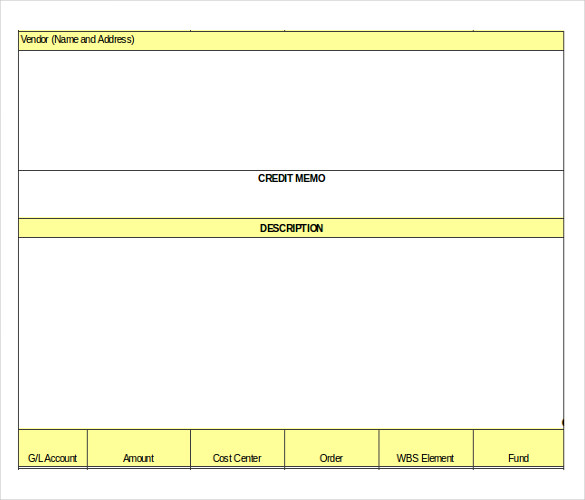This screenshot has height=500, width=585.
Task: Select the Amount column header
Action: (x=139, y=448)
